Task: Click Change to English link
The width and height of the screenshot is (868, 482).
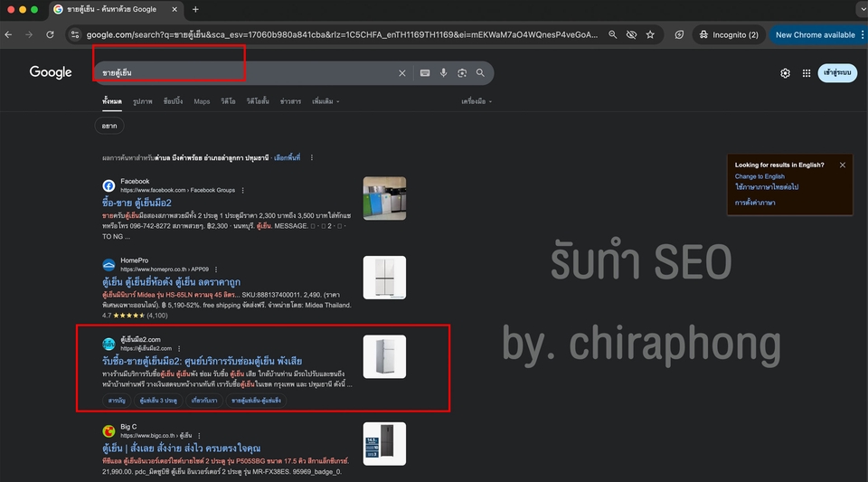Action: click(759, 176)
